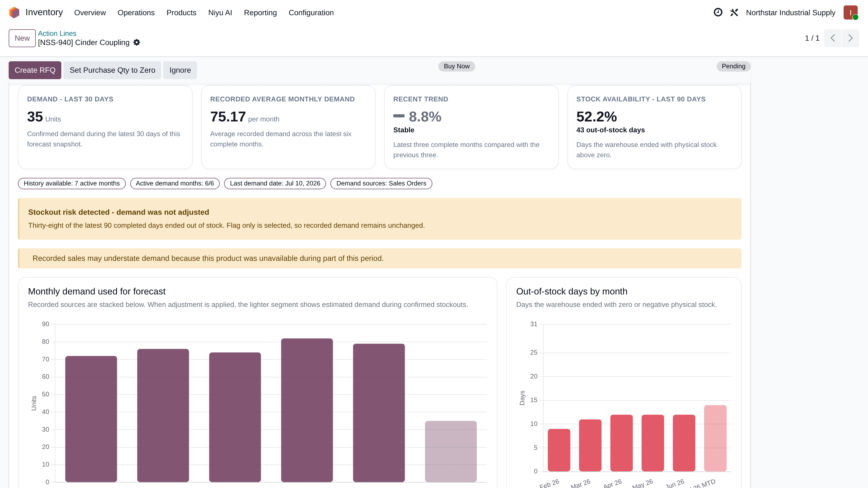Click the Inventory app logo icon
This screenshot has width=868, height=488.
coord(14,12)
